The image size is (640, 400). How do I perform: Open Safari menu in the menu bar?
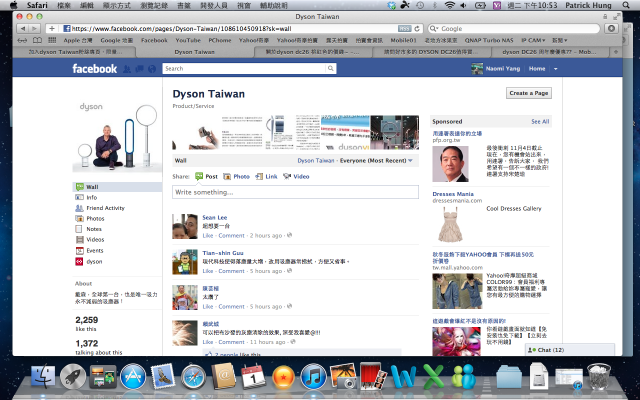(37, 5)
